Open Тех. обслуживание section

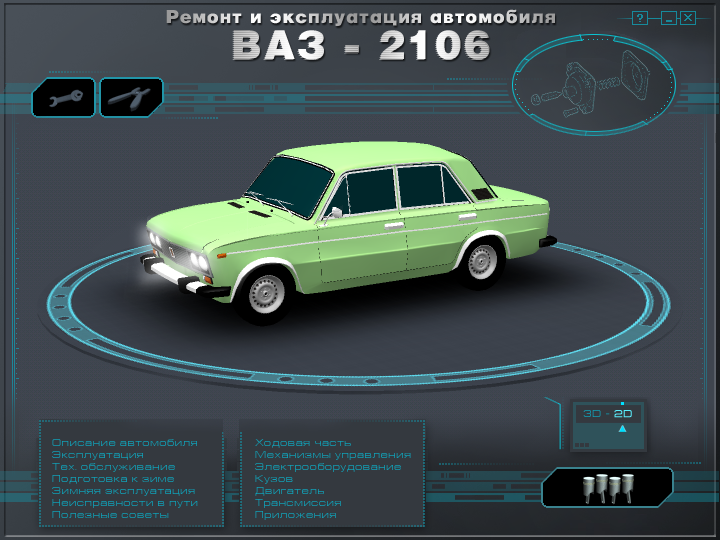click(x=113, y=467)
